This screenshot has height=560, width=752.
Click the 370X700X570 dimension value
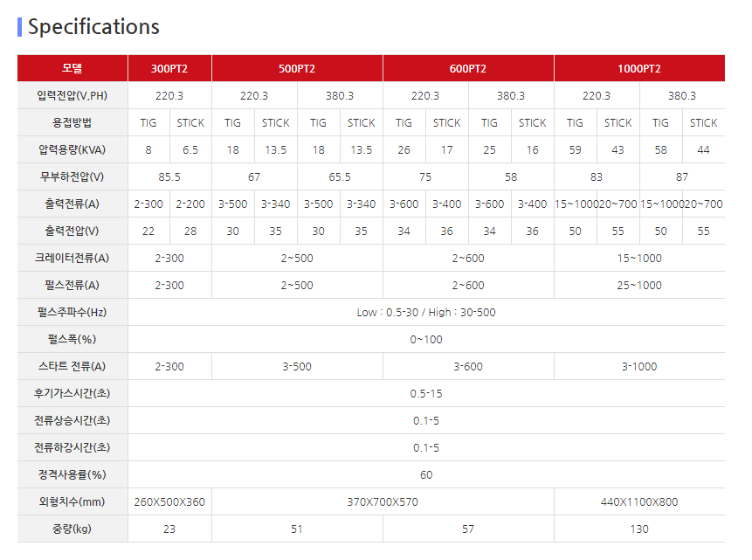pyautogui.click(x=383, y=502)
